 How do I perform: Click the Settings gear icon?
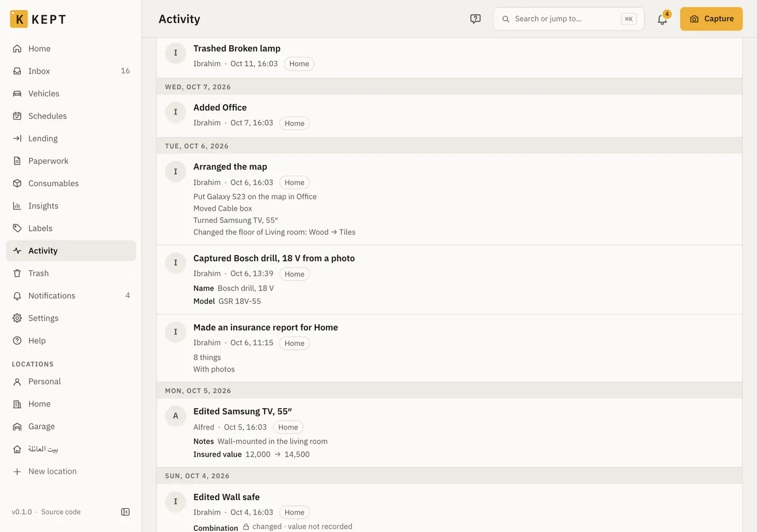click(17, 319)
